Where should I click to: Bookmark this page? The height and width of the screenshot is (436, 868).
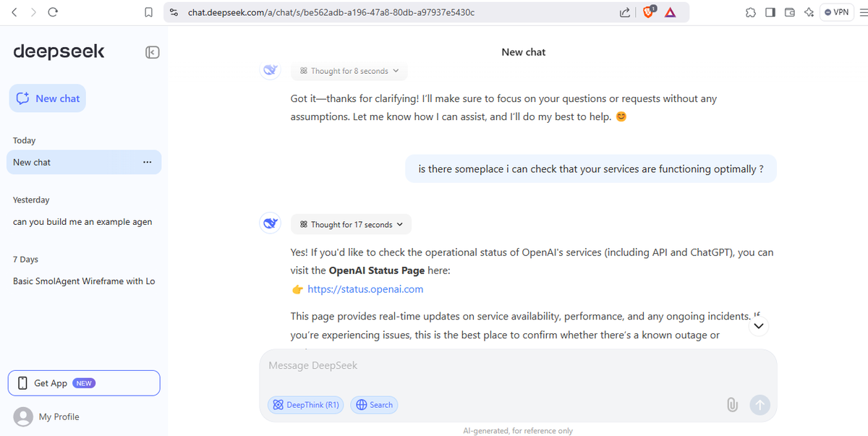pos(148,12)
